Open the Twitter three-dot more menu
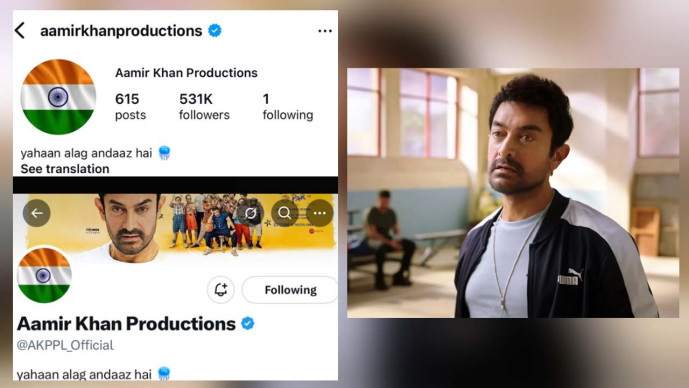Screen dimensions: 689x388 [x=319, y=213]
